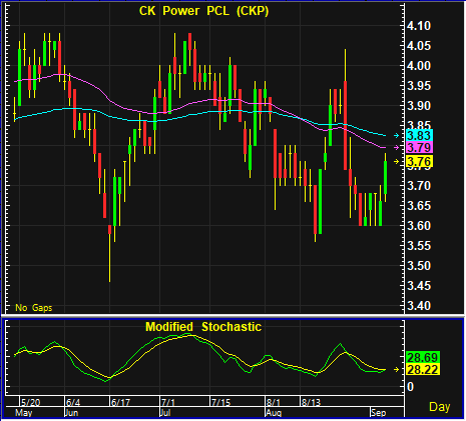The image size is (466, 421).
Task: Click the CK Power PCL (CKP) chart title
Action: [x=204, y=11]
